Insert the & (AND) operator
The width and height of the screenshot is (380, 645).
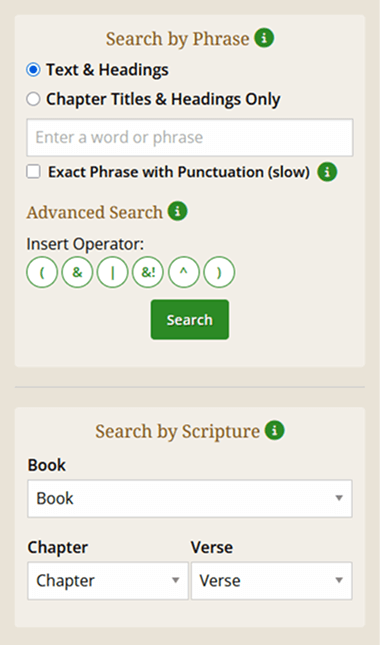[77, 272]
